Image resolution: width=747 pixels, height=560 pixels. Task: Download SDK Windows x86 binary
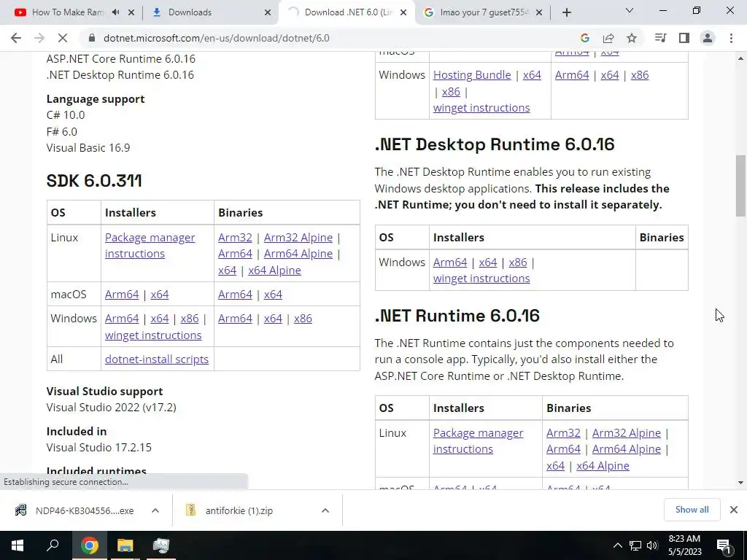click(x=303, y=318)
